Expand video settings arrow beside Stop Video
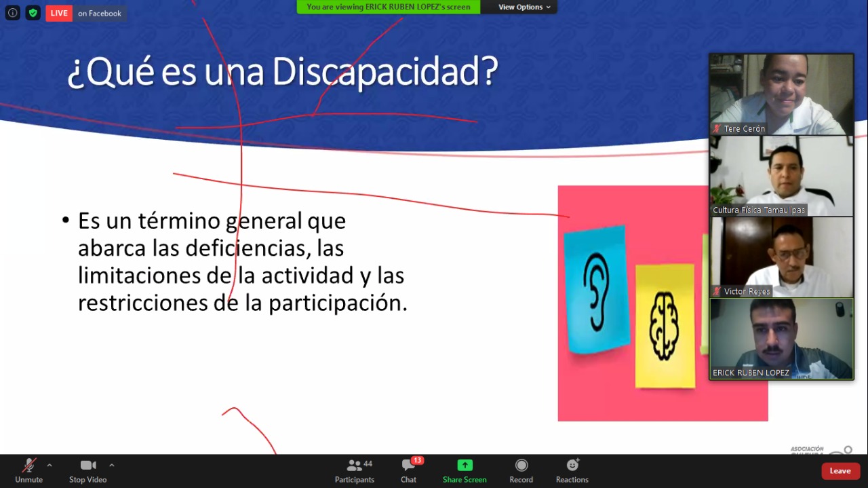Screen dimensions: 868x488 tap(112, 466)
